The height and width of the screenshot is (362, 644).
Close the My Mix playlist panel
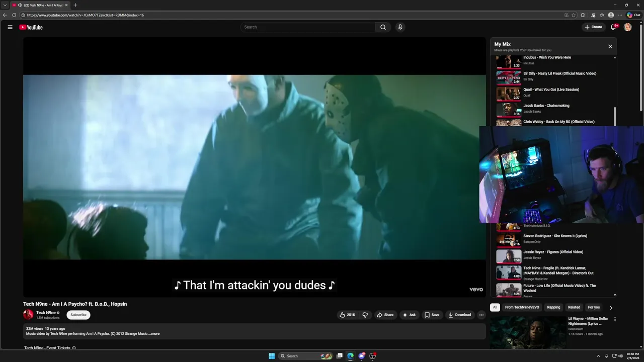pos(610,46)
